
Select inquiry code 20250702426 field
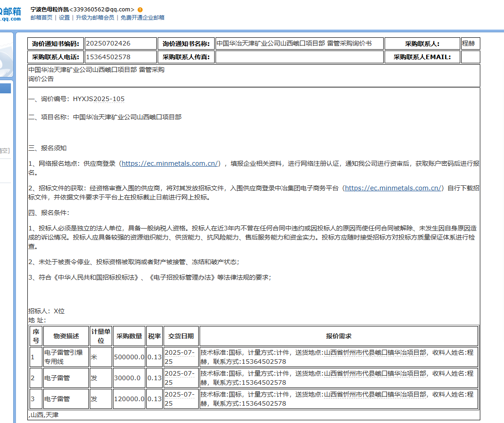tap(121, 44)
